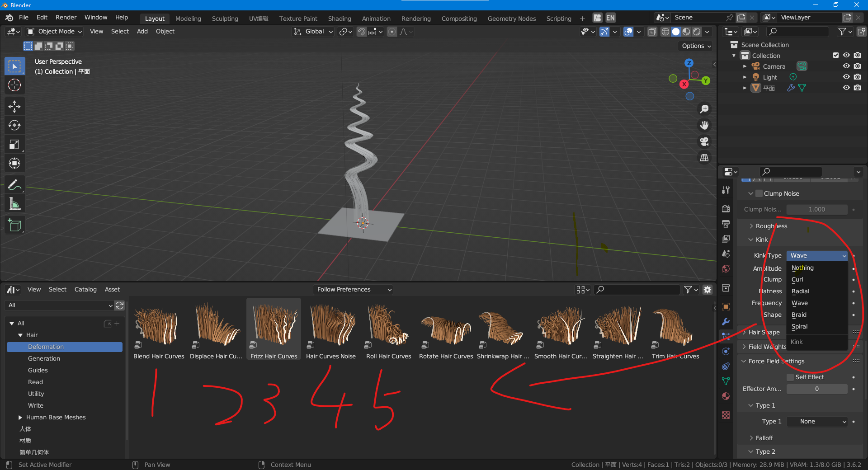Activate the Scale tool
Image resolution: width=868 pixels, height=470 pixels.
[x=14, y=144]
